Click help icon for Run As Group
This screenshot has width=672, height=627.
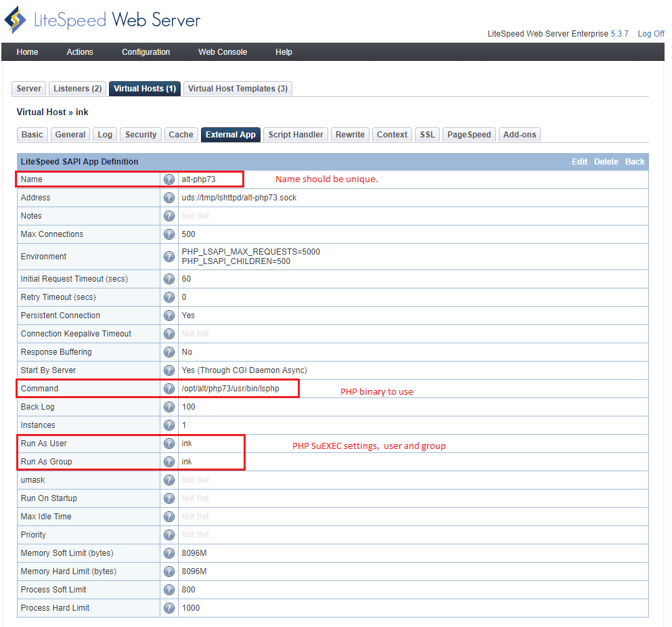tap(169, 462)
